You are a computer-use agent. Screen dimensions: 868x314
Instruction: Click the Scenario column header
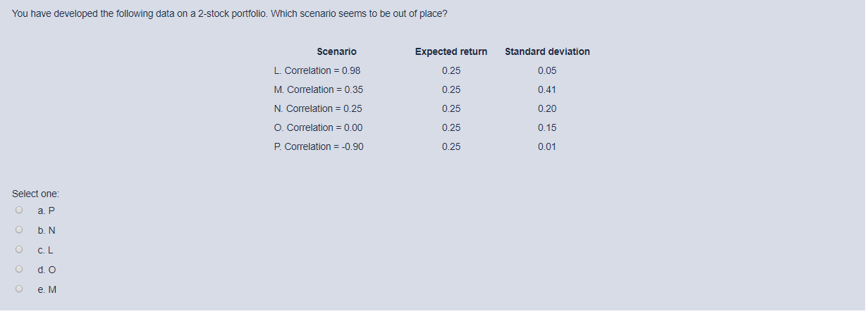[x=336, y=51]
